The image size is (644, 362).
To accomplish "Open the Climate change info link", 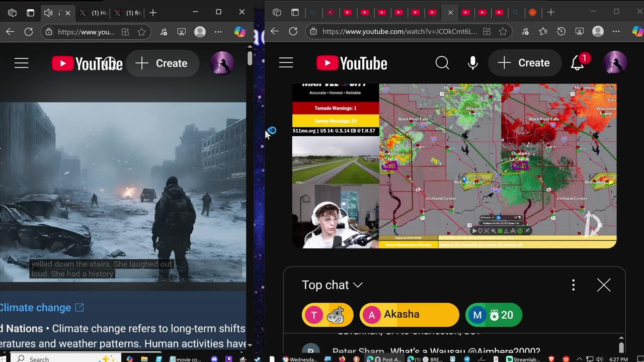I will tap(42, 308).
